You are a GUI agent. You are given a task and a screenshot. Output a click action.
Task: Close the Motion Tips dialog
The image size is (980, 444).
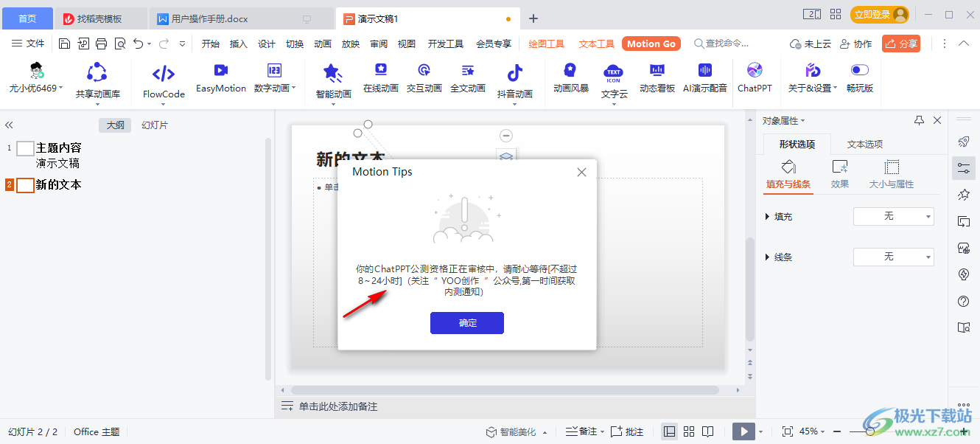[x=581, y=172]
